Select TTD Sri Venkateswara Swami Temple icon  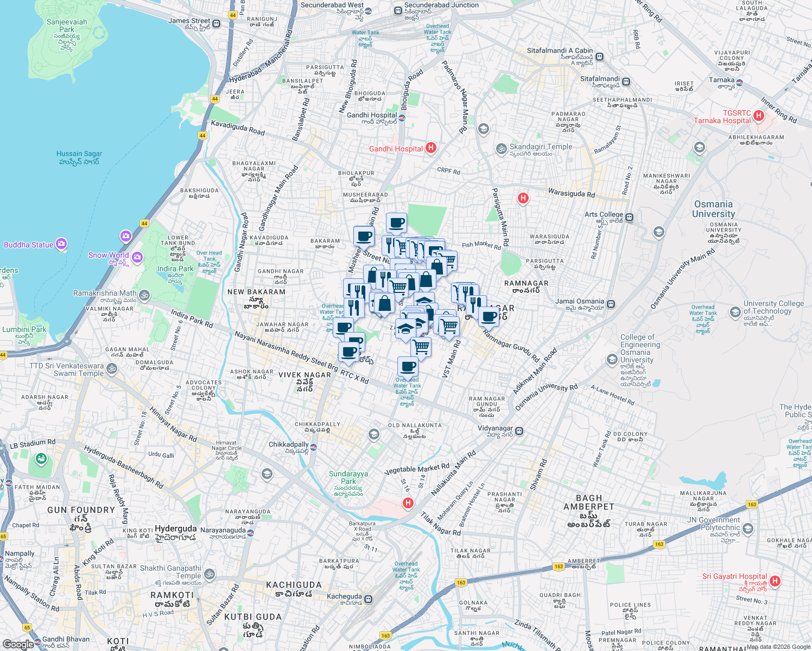click(x=111, y=369)
